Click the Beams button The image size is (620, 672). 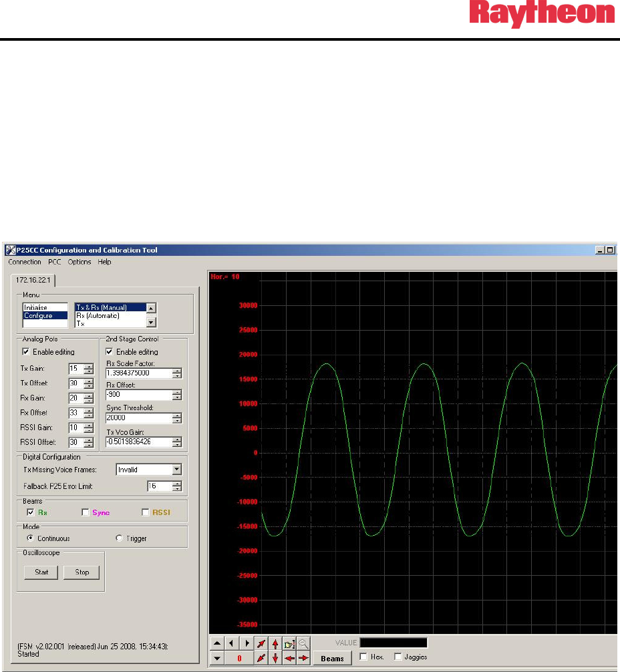click(333, 658)
